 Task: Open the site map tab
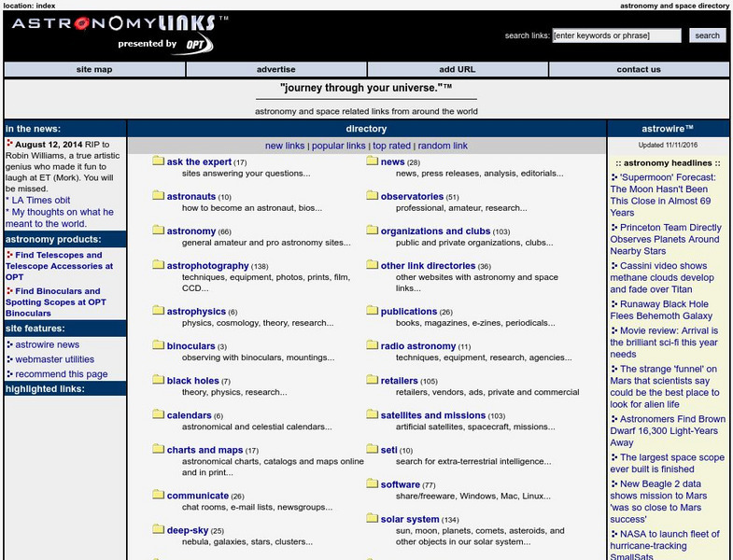click(94, 69)
